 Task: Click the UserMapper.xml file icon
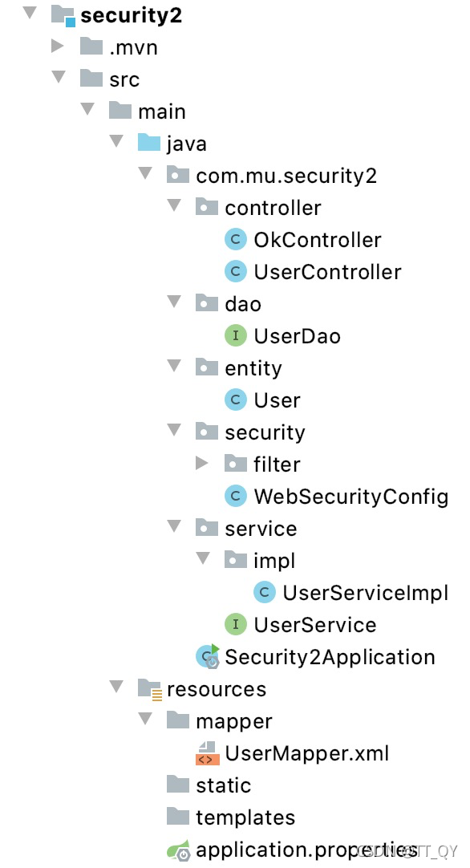pos(207,753)
